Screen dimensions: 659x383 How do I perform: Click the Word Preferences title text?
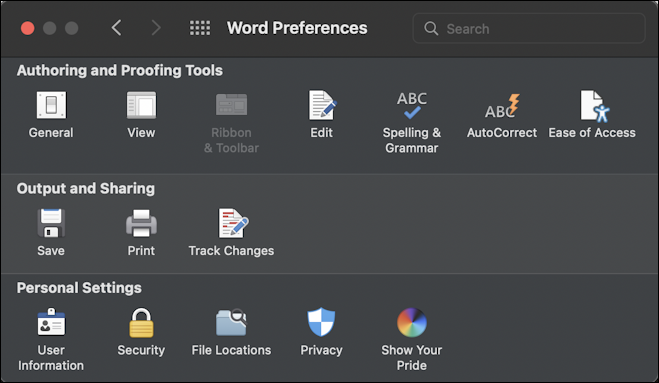click(297, 28)
